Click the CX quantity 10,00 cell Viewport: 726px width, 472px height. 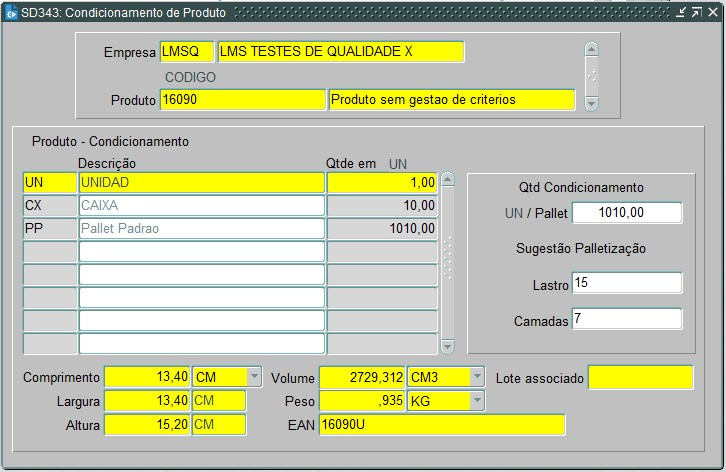[x=382, y=205]
